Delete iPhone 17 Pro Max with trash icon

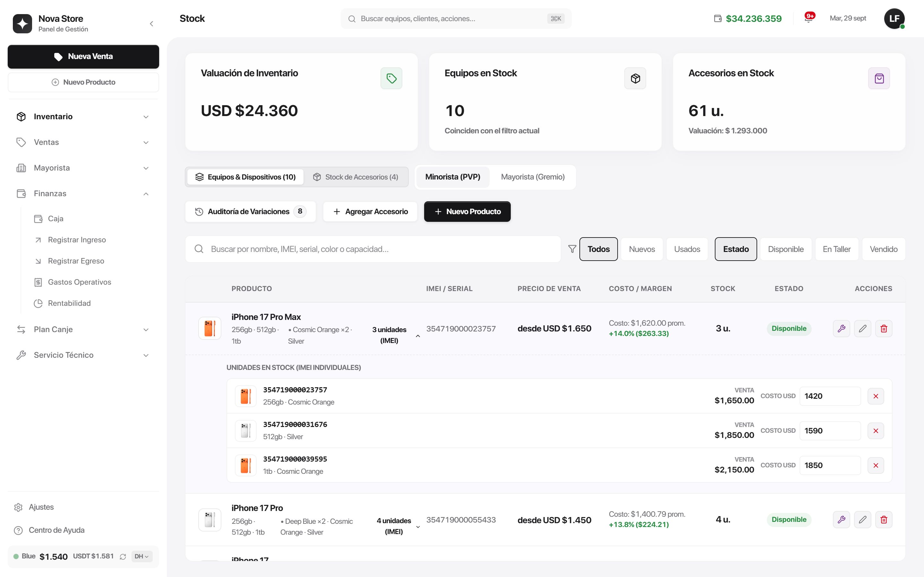click(x=884, y=329)
